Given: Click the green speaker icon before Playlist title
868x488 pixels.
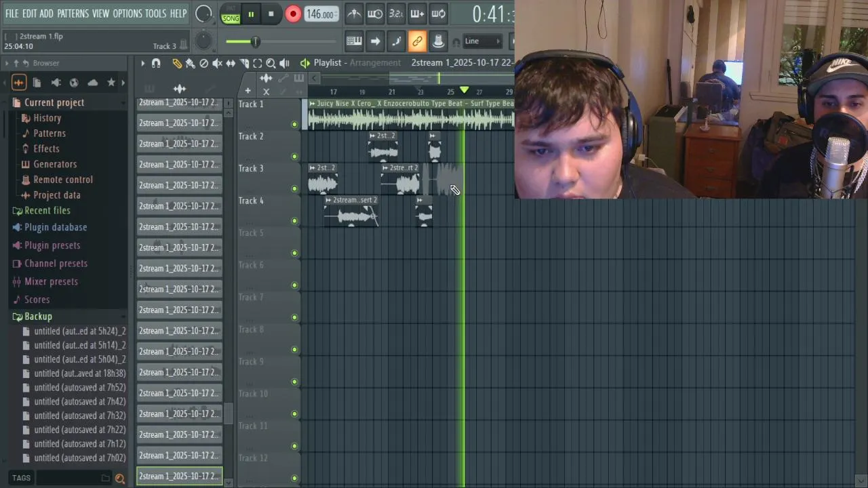Looking at the screenshot, I should (x=305, y=63).
